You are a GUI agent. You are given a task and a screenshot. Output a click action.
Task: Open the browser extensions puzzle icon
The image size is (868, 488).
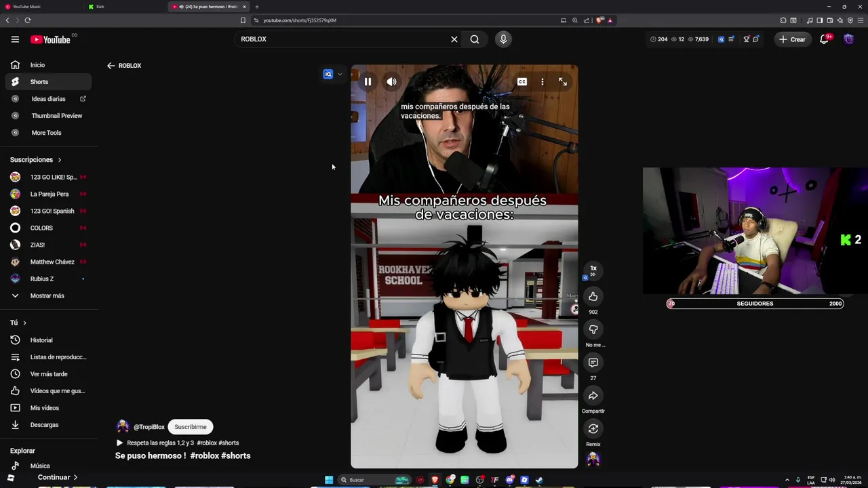pyautogui.click(x=783, y=20)
